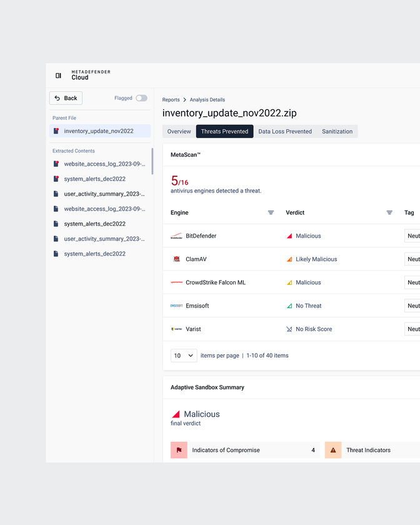The image size is (420, 525).
Task: Click the Adaptive Sandbox Summary heading
Action: pyautogui.click(x=207, y=387)
